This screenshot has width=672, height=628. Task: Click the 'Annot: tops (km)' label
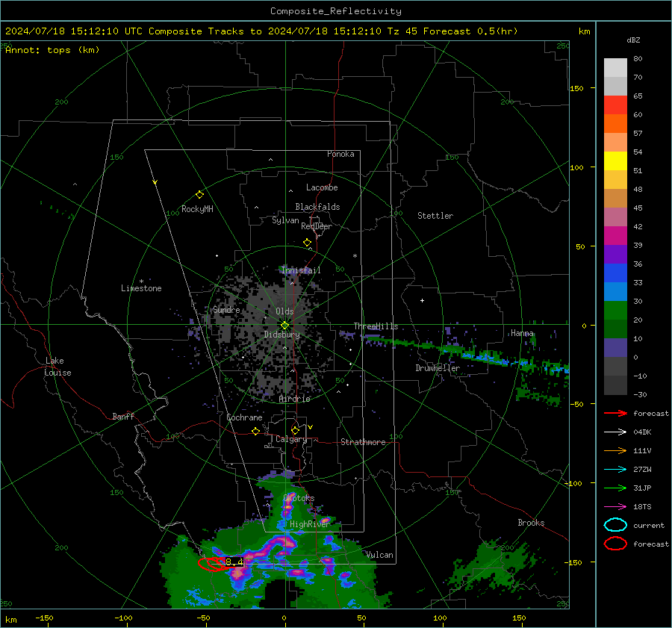pos(52,50)
